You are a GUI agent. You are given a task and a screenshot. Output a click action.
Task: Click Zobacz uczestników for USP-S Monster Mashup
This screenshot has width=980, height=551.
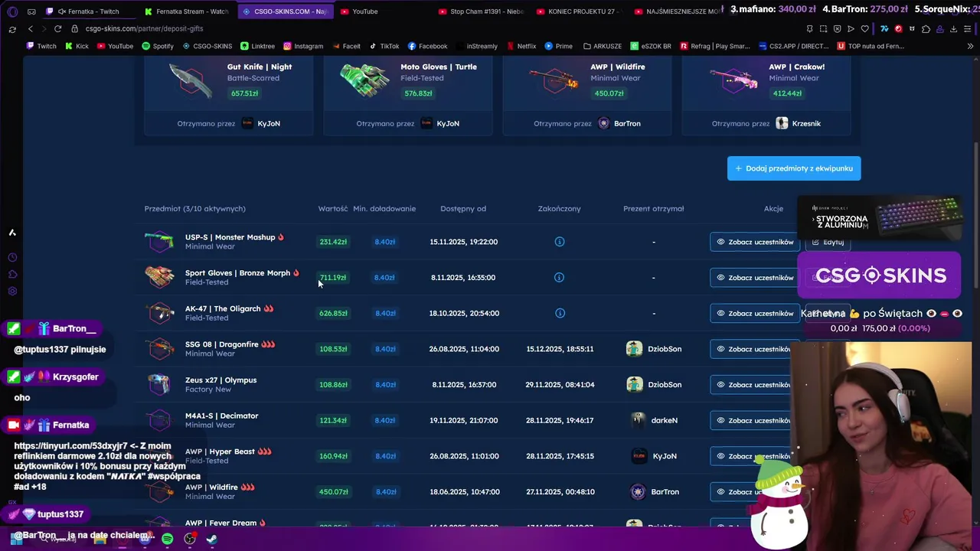[754, 242]
